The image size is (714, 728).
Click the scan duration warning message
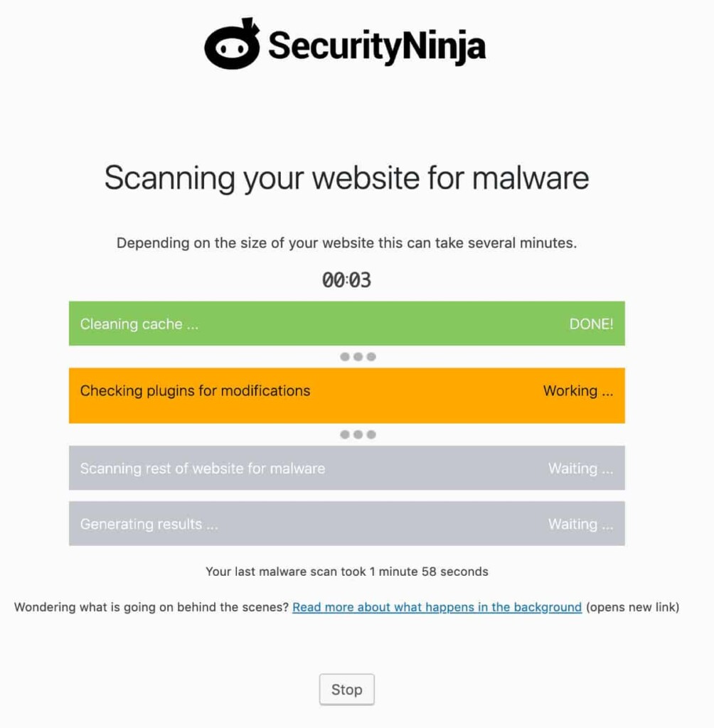tap(346, 243)
